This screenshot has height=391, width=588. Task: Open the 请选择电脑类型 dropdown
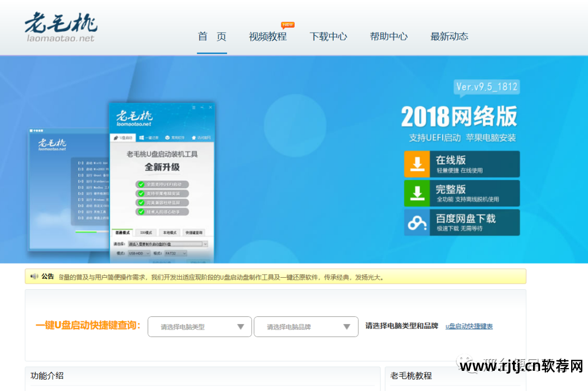199,327
